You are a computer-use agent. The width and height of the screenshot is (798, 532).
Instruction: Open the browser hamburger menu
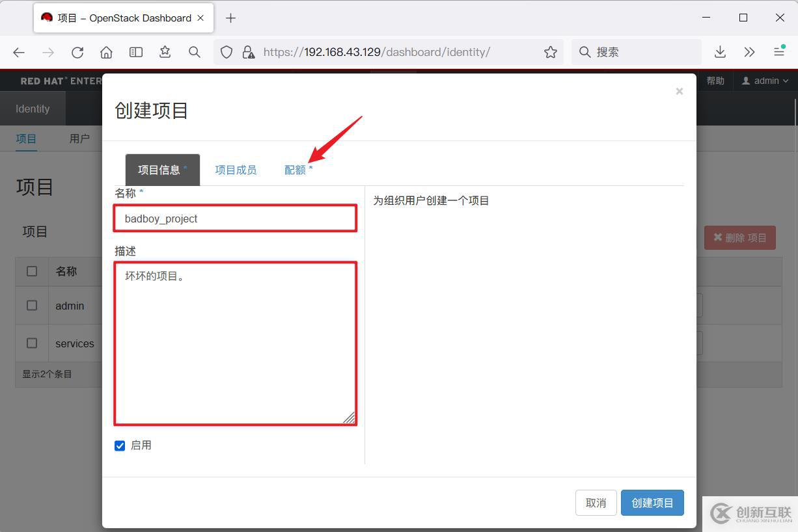point(779,51)
